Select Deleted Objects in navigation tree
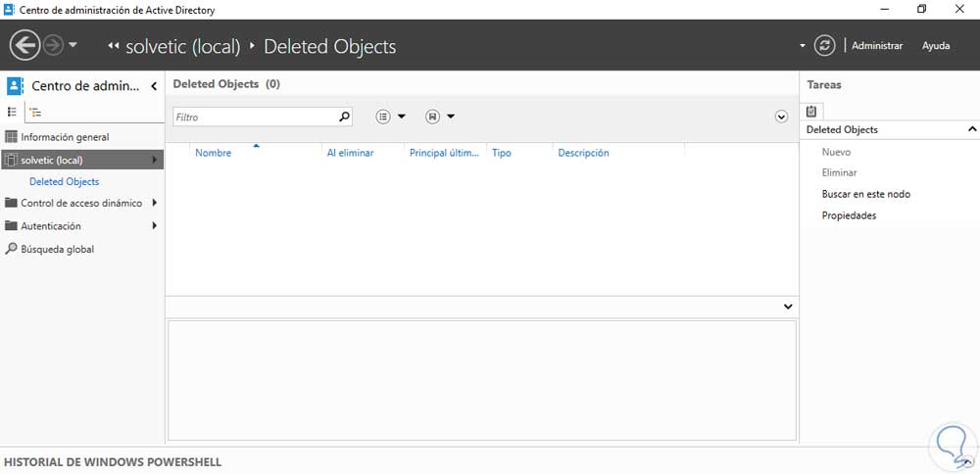Image resolution: width=980 pixels, height=474 pixels. point(64,182)
